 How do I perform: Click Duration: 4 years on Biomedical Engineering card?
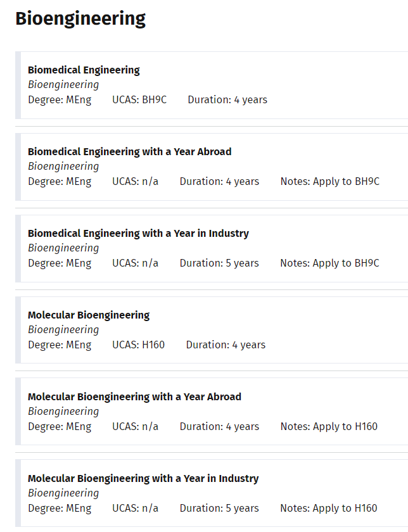click(x=227, y=100)
